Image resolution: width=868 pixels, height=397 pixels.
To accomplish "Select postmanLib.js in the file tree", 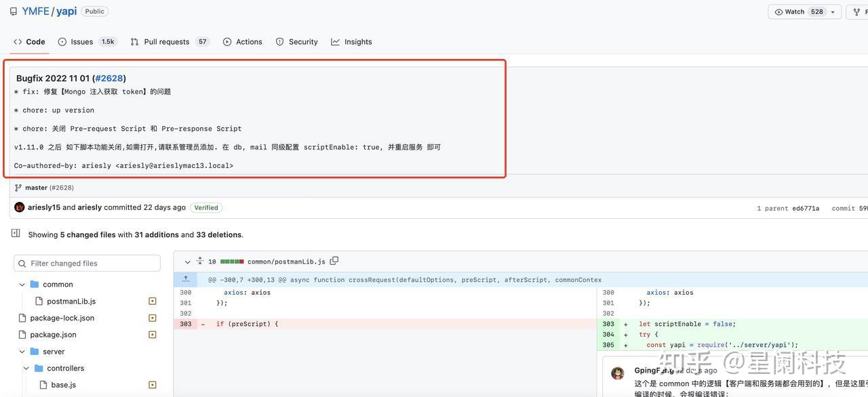I will (x=71, y=301).
